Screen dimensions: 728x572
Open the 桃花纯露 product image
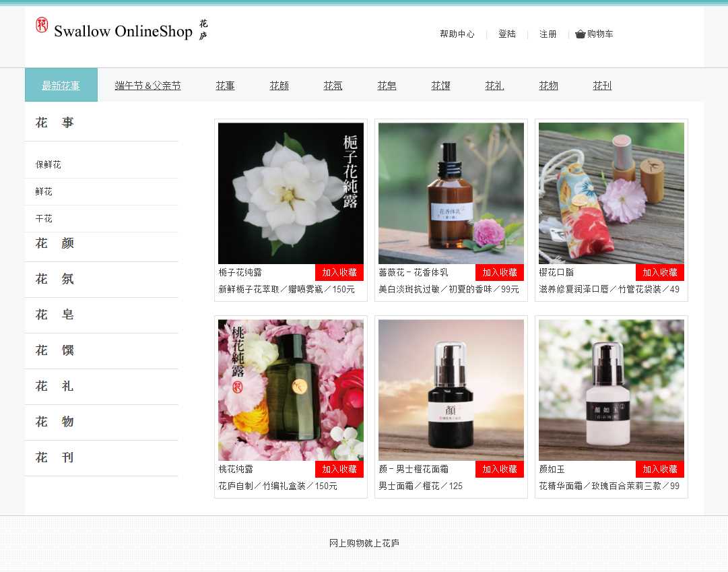click(x=290, y=390)
